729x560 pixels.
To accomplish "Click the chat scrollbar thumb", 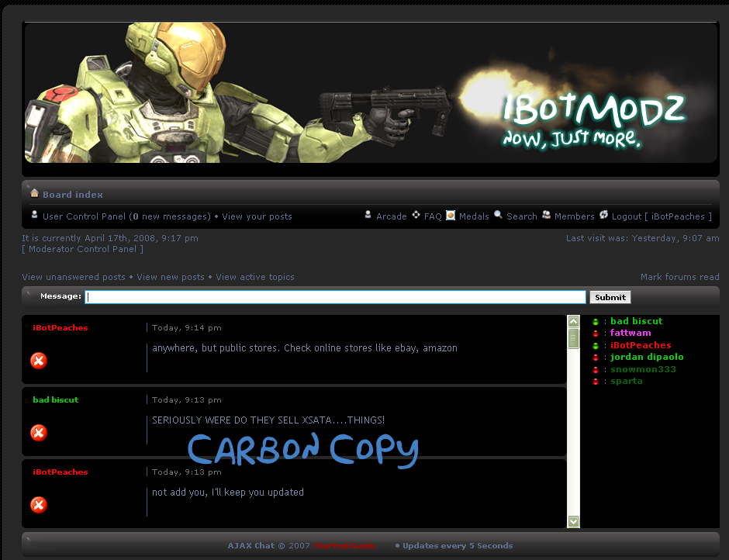I will [x=574, y=338].
